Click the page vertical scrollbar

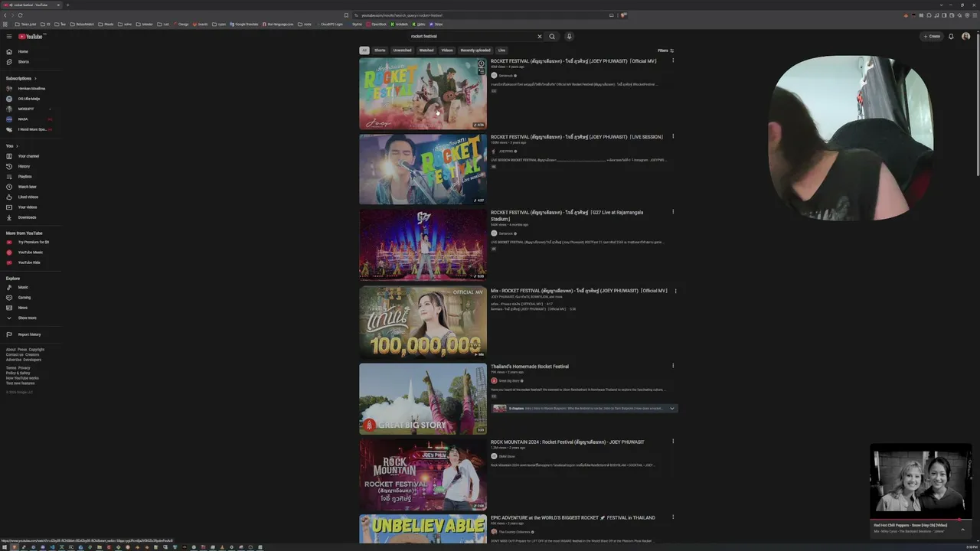(978, 103)
